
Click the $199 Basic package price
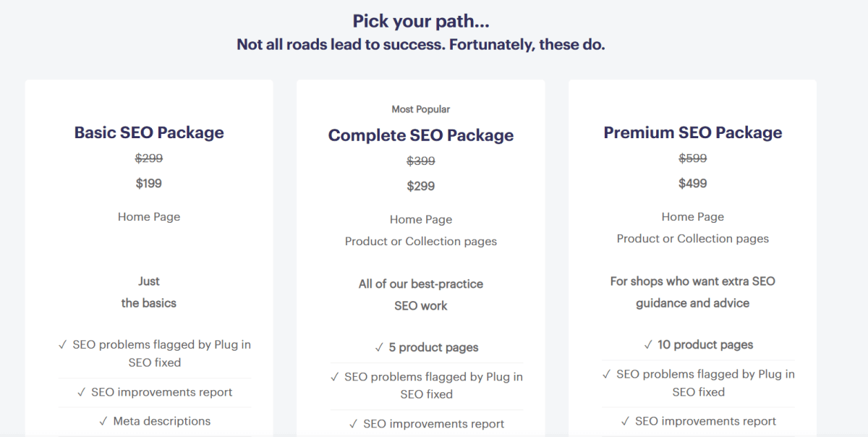pyautogui.click(x=149, y=183)
